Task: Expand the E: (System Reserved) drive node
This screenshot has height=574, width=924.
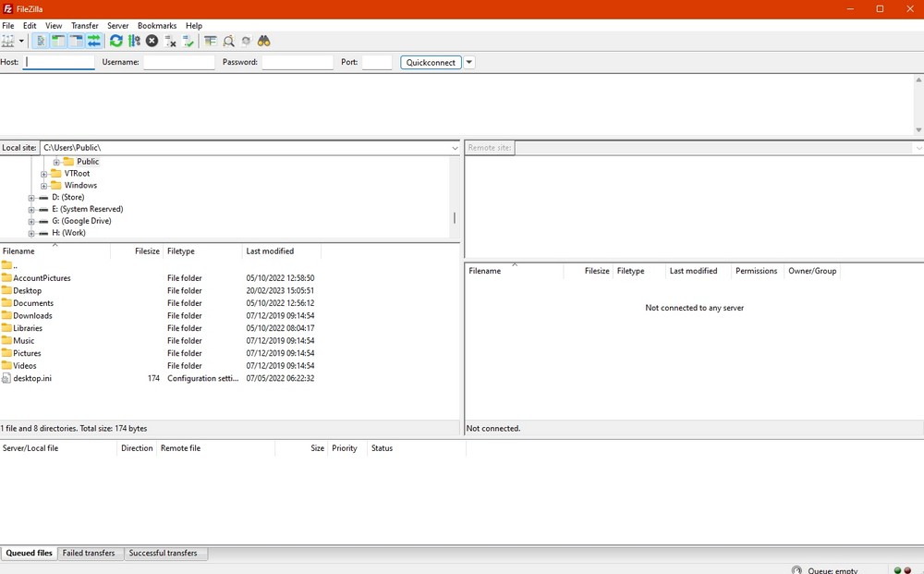Action: click(x=31, y=209)
